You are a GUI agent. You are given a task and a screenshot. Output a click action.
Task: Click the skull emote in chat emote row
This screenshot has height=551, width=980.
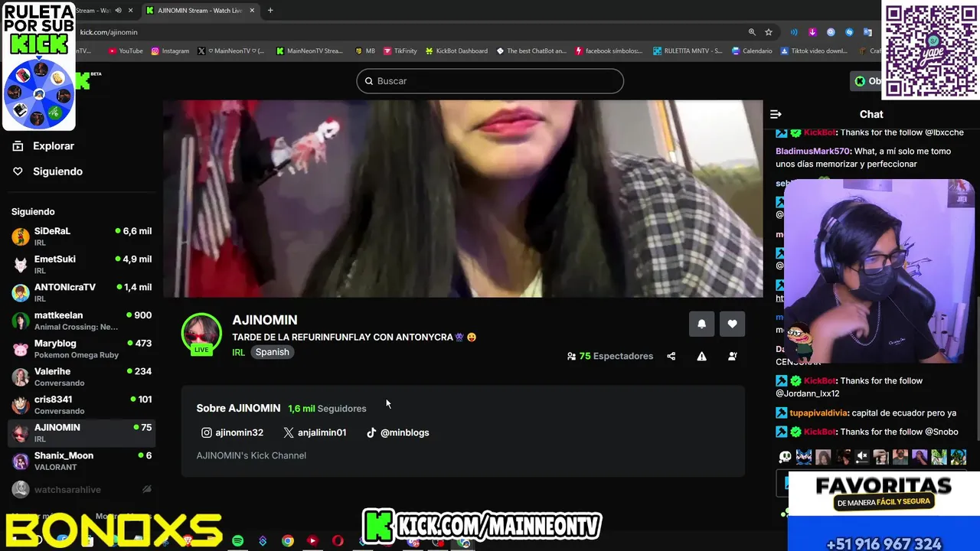point(785,457)
